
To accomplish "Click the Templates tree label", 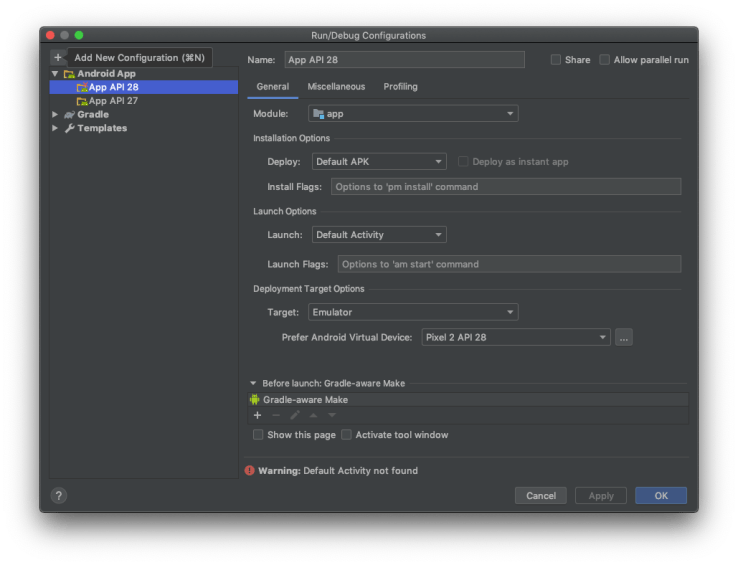I will click(x=102, y=128).
